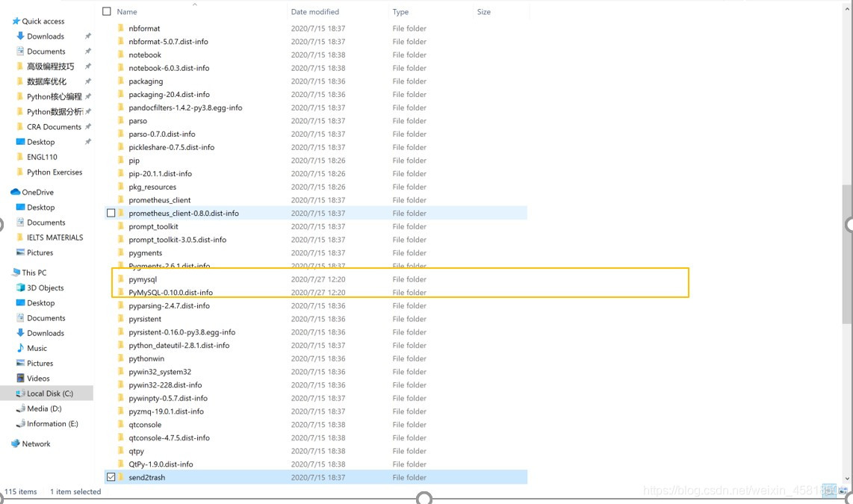Select the Local Disk (C:) drive icon

[20, 393]
